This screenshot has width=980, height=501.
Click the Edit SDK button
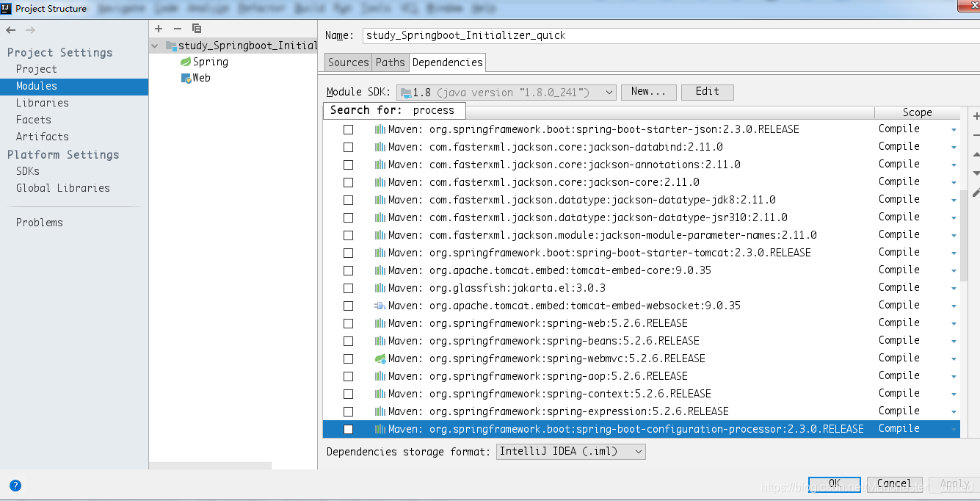pos(708,92)
